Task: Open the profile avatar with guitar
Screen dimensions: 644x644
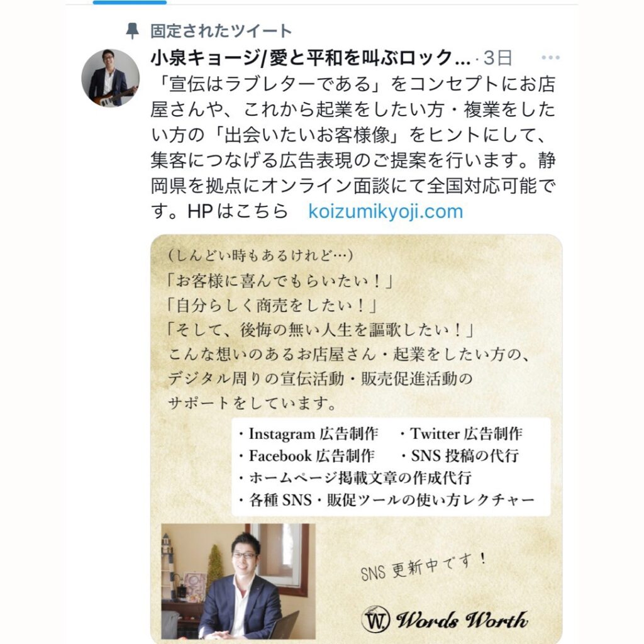Action: point(111,78)
